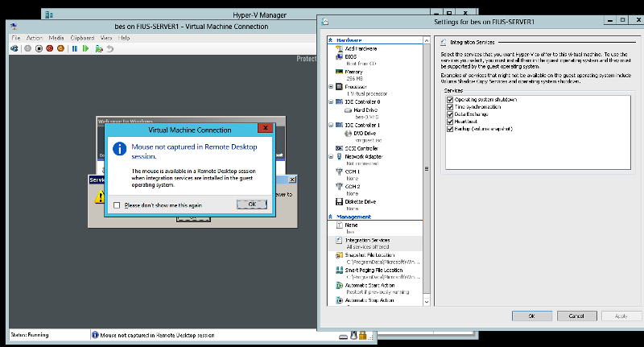Toggle Heartbeat service checkbox
644x347 pixels.
click(x=450, y=122)
